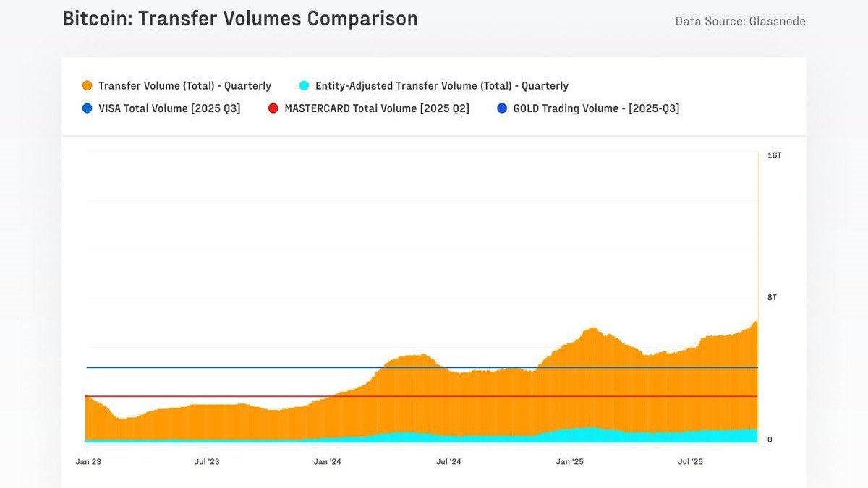The height and width of the screenshot is (488, 868).
Task: Click the red MASTERCARD Total Volume dot
Action: 273,108
